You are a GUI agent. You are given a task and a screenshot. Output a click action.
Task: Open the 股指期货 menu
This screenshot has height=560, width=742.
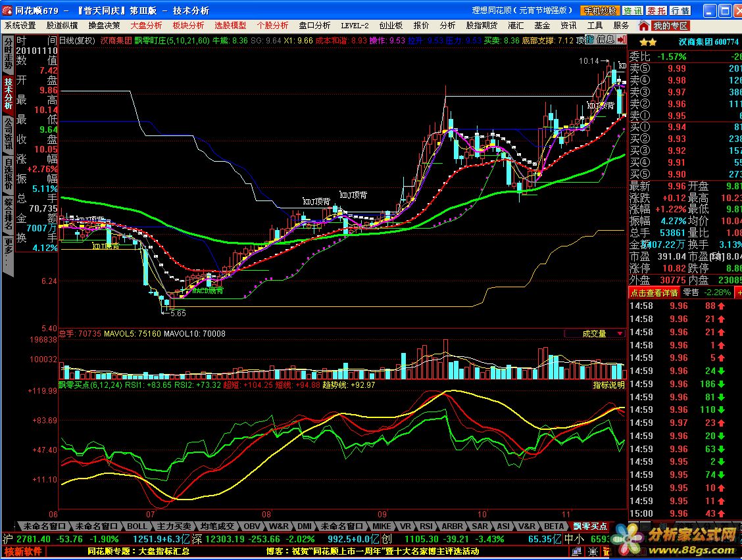coord(482,26)
